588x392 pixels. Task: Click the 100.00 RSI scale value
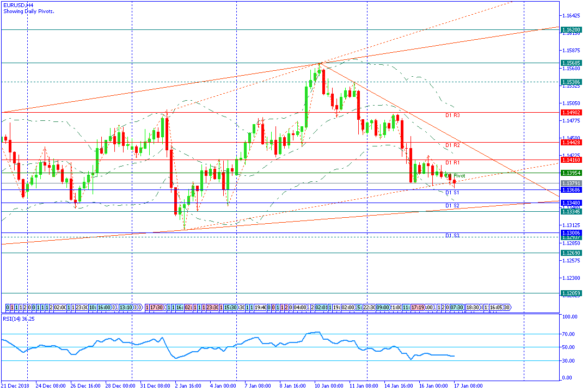569,317
